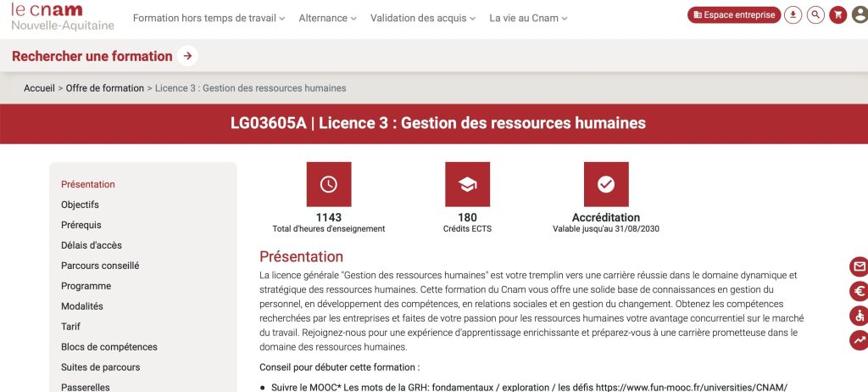
Task: Jump to Modalités section
Action: 82,306
